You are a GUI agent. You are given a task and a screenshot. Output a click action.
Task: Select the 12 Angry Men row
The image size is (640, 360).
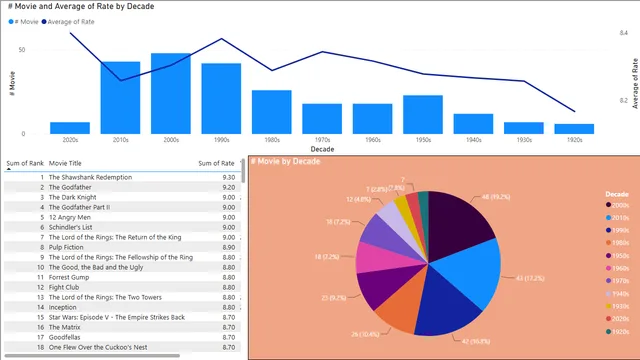point(122,217)
